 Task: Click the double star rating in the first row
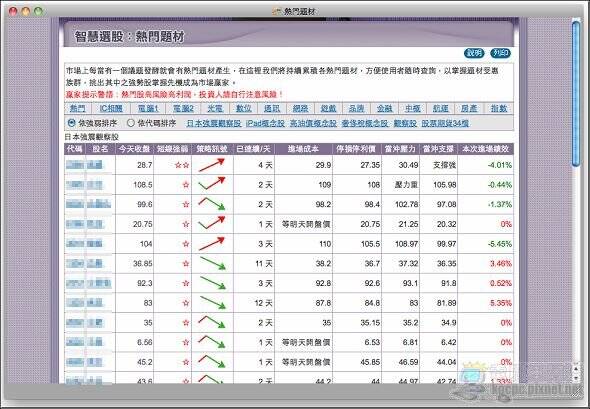click(x=182, y=165)
